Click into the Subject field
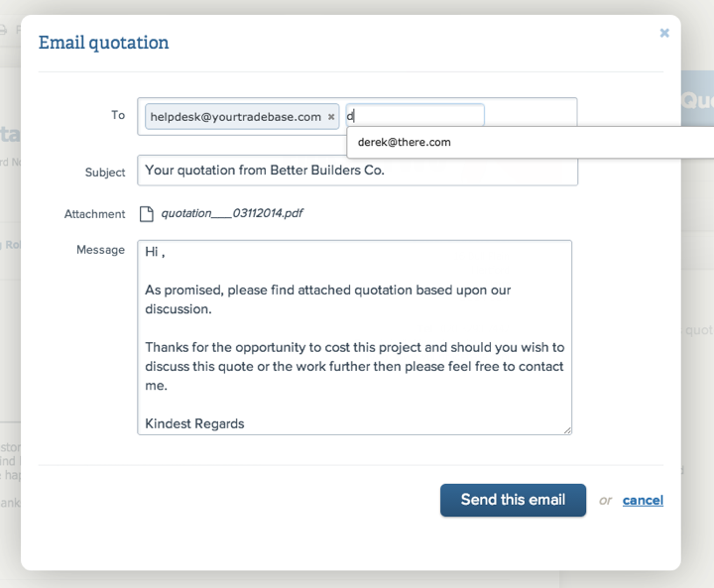The image size is (714, 588). tap(357, 171)
